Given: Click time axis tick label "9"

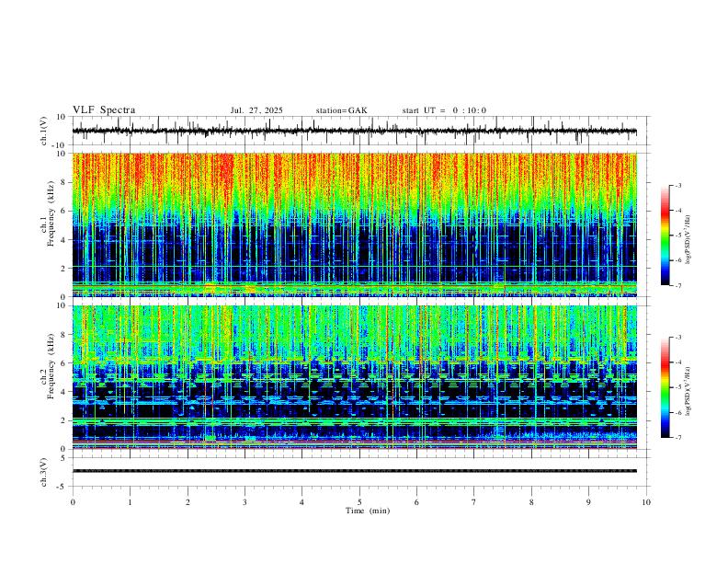Looking at the screenshot, I should (588, 502).
